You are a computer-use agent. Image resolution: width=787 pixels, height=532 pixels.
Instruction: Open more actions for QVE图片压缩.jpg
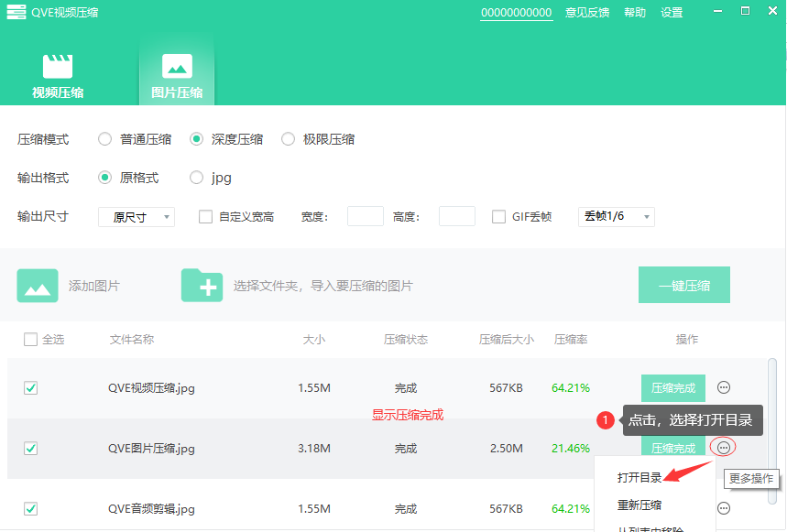point(723,447)
